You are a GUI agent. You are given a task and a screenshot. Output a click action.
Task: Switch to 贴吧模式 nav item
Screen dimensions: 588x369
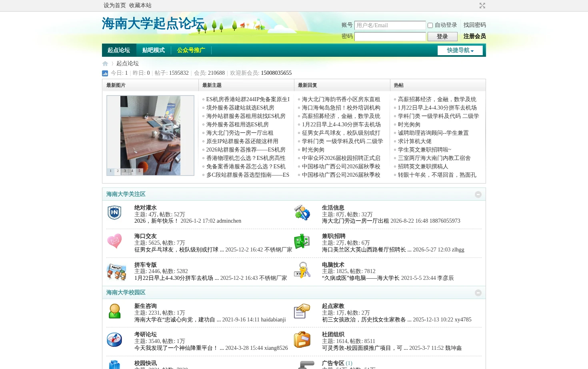tap(154, 50)
